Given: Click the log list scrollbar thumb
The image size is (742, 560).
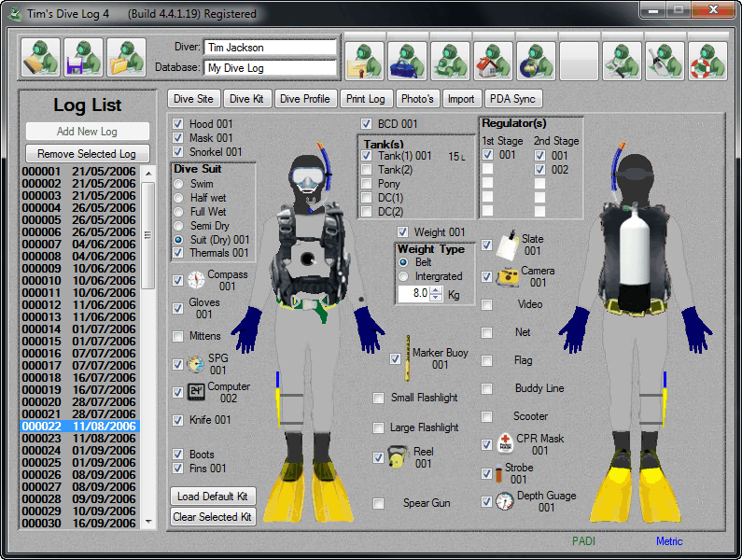Looking at the screenshot, I should coord(148,235).
